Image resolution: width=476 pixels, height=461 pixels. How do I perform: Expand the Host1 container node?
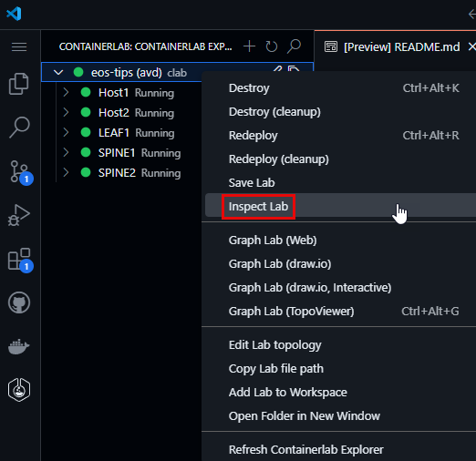(x=66, y=92)
